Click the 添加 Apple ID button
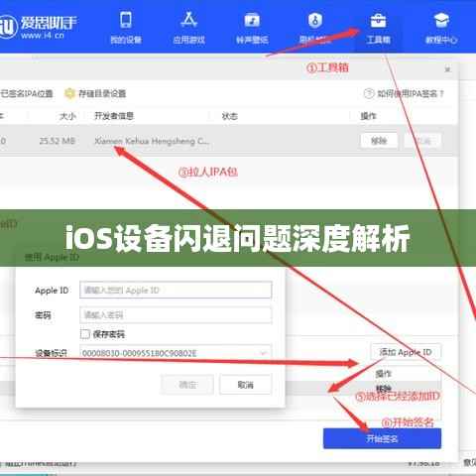 (x=406, y=352)
